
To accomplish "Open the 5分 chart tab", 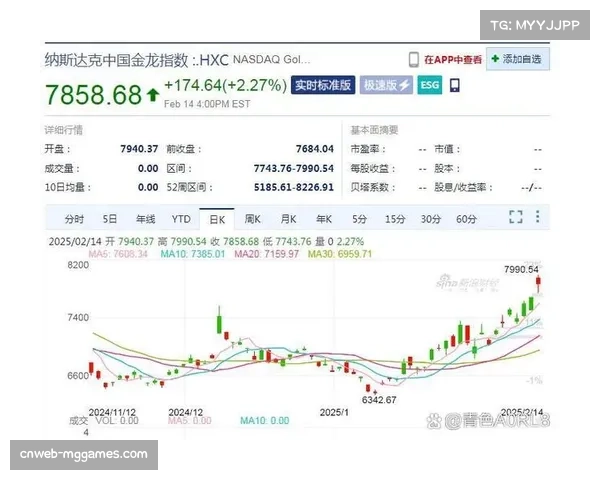I will pyautogui.click(x=359, y=219).
